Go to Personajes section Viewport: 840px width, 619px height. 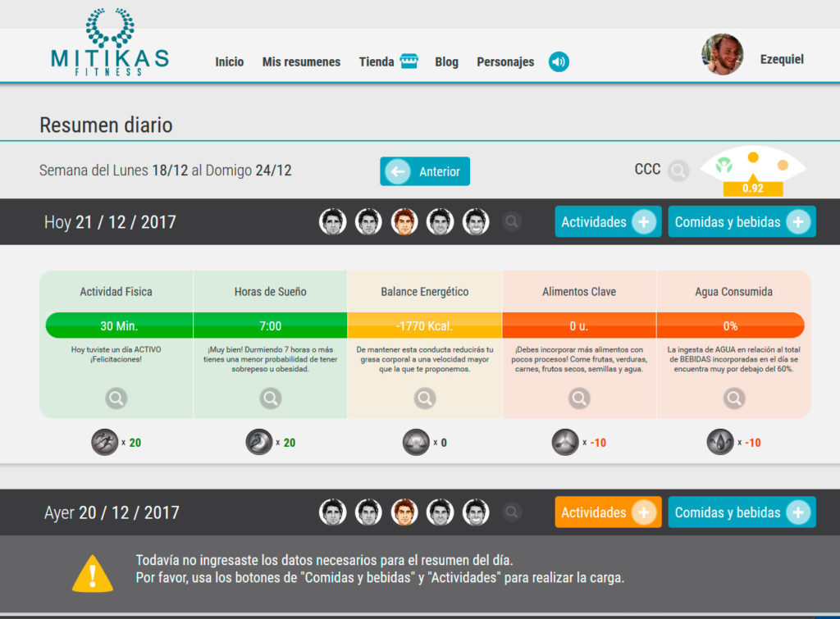pyautogui.click(x=504, y=61)
